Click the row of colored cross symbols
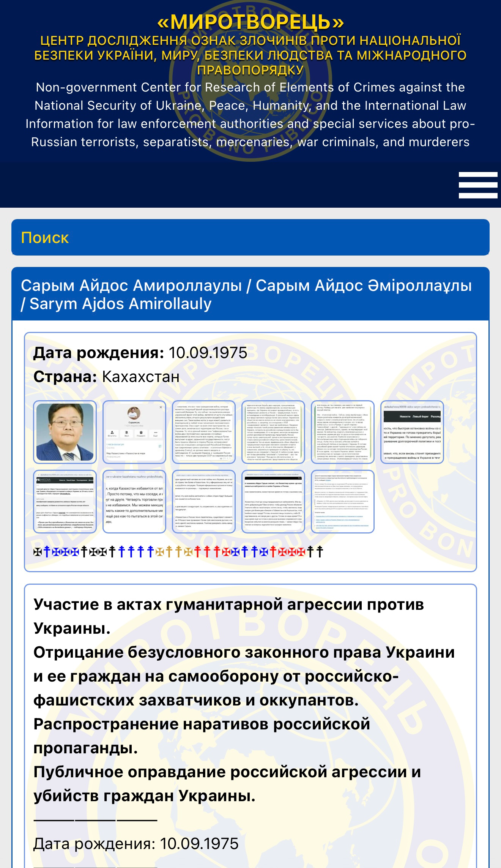The width and height of the screenshot is (501, 868). tap(178, 551)
